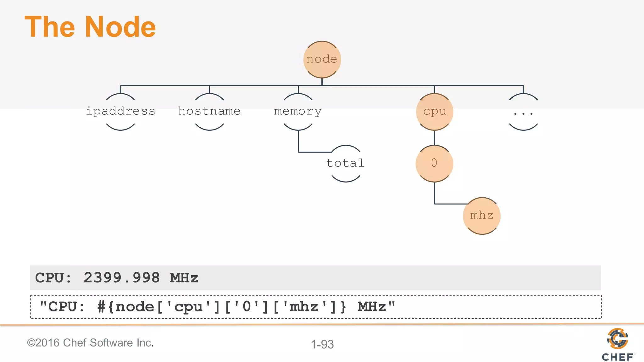
Task: Click the memory node
Action: click(x=298, y=112)
